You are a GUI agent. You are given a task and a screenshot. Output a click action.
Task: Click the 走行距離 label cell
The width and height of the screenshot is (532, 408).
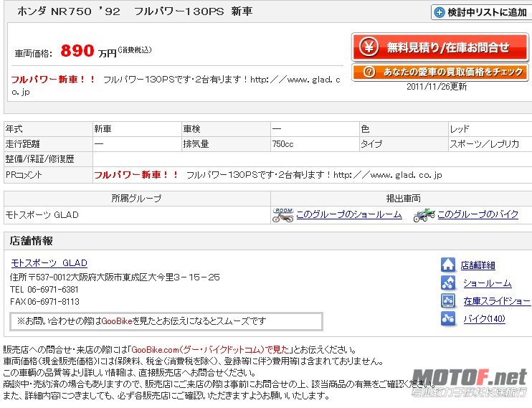pos(48,144)
